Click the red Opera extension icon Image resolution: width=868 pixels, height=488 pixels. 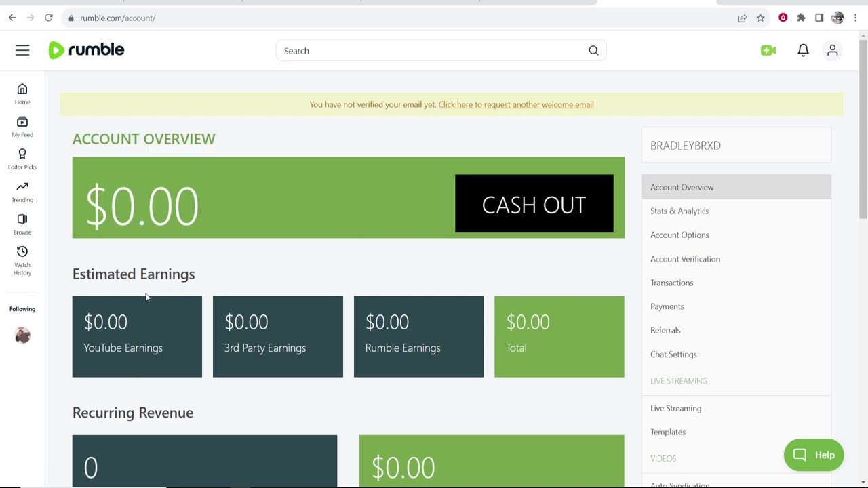pyautogui.click(x=783, y=18)
